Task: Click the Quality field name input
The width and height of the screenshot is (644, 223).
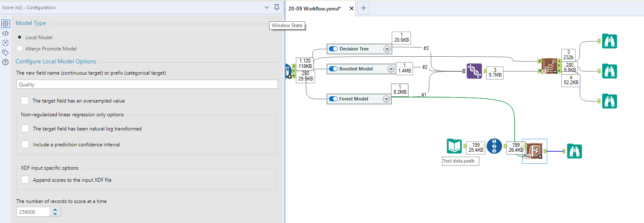Action: point(147,84)
